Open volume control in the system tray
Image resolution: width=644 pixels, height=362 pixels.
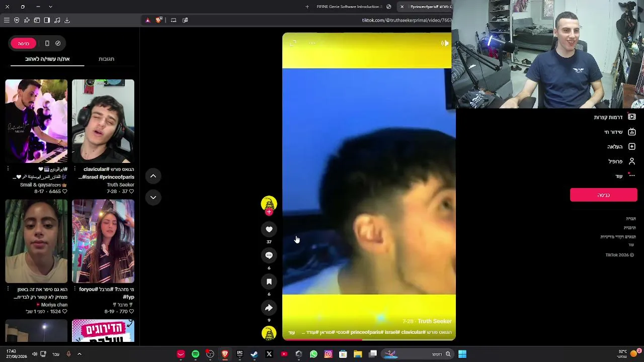click(34, 354)
